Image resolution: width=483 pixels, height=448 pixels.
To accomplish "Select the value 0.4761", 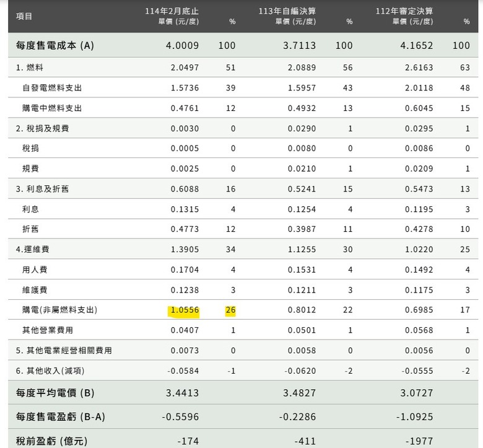I will (185, 108).
